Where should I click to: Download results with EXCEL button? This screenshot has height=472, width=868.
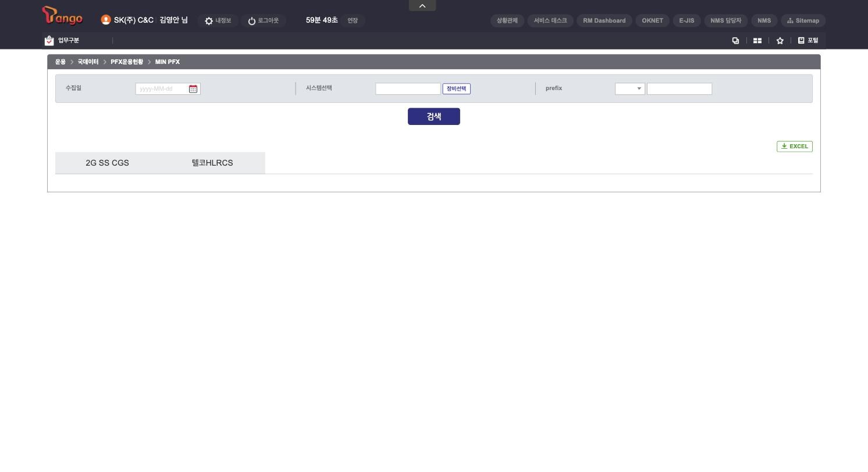(x=795, y=146)
